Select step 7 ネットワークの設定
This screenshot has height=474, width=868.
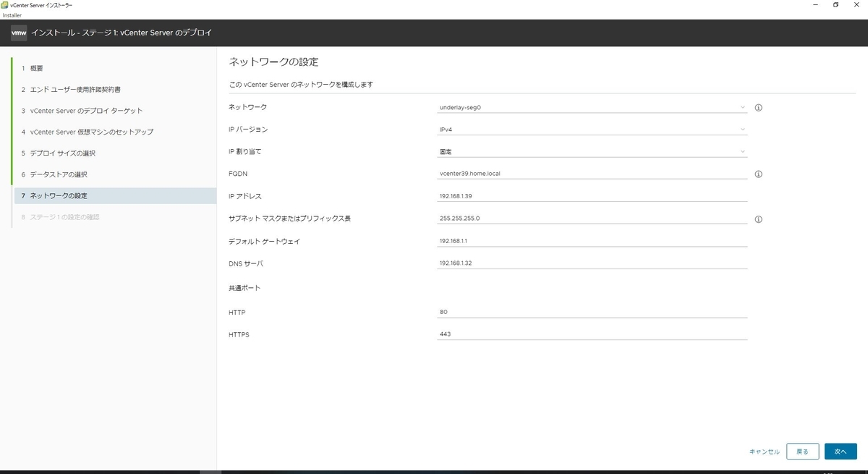(x=114, y=196)
